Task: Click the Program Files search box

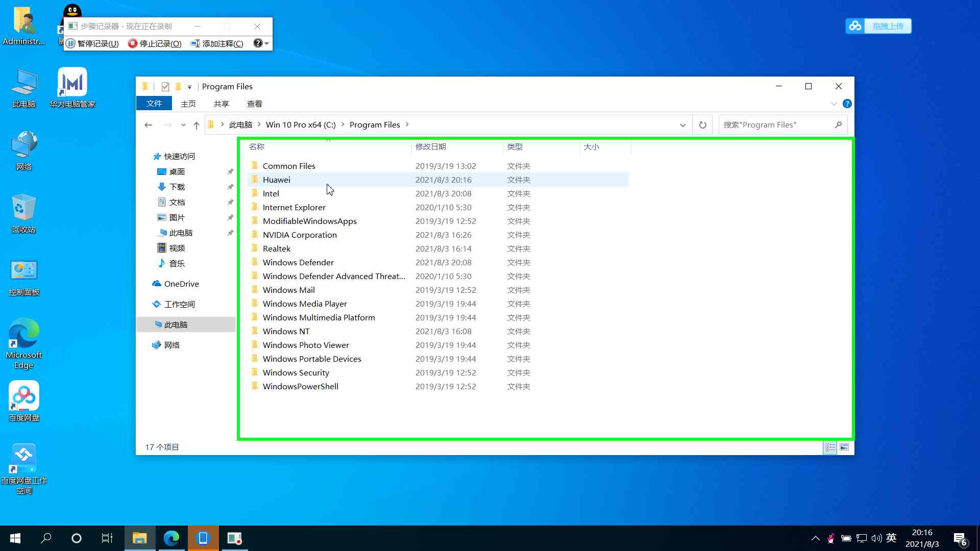Action: click(x=776, y=125)
